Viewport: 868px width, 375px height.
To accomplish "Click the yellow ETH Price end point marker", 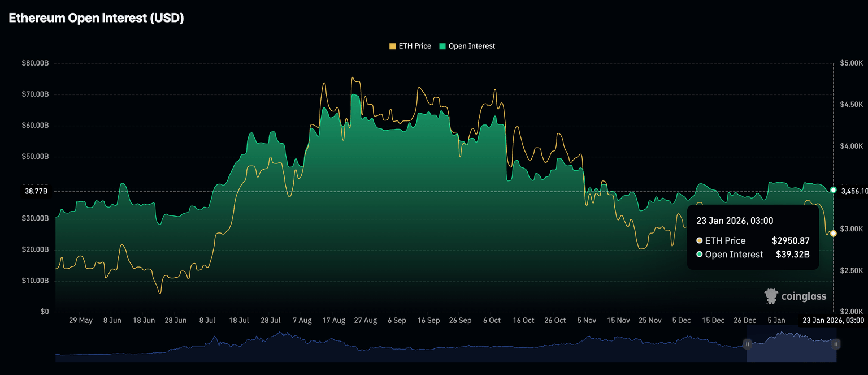I will tap(833, 234).
